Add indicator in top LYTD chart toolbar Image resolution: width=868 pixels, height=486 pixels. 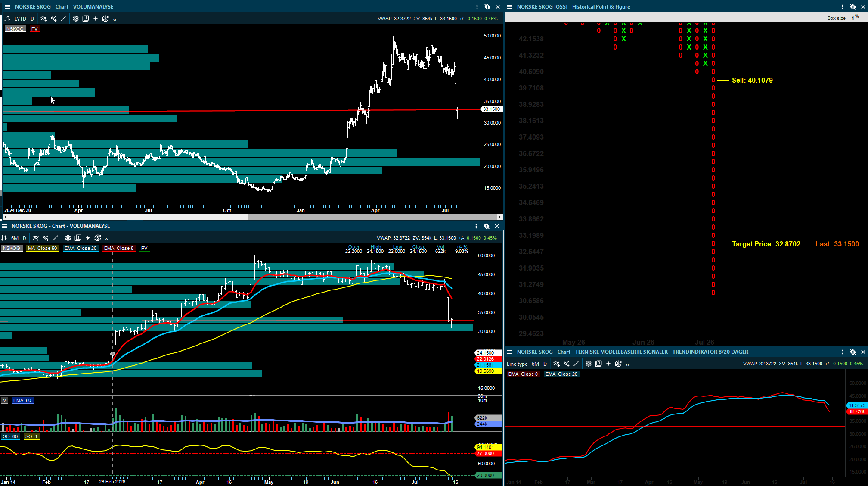43,19
